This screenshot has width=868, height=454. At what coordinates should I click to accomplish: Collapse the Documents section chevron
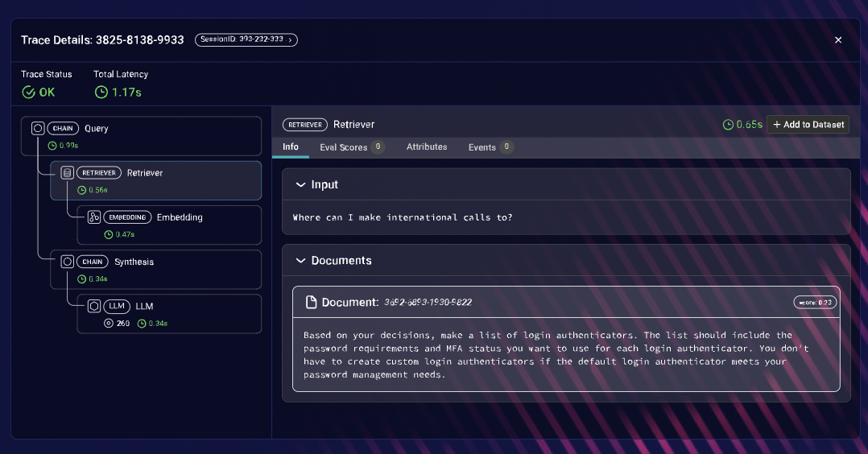[300, 260]
